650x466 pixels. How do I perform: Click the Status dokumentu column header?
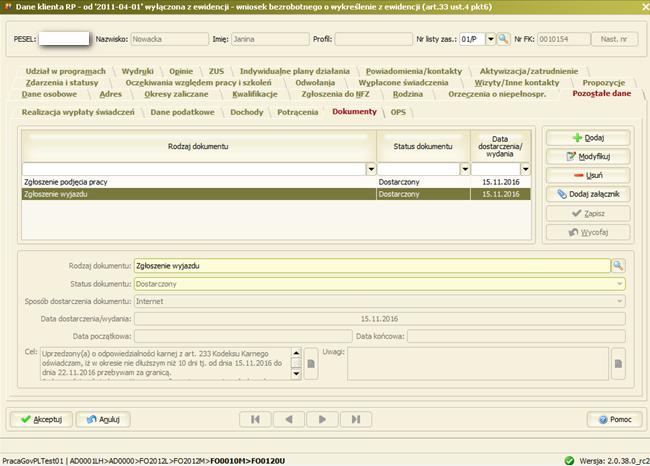pos(423,146)
